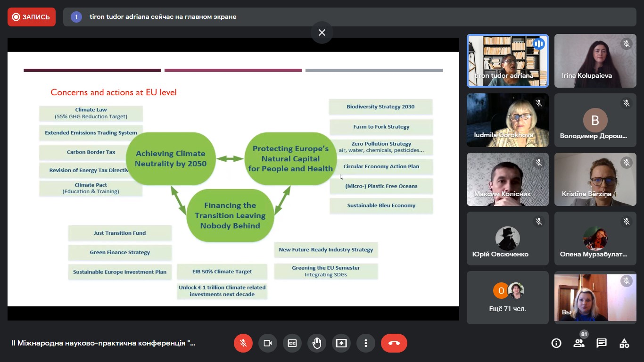
Task: Open the Activities icon
Action: tap(624, 343)
